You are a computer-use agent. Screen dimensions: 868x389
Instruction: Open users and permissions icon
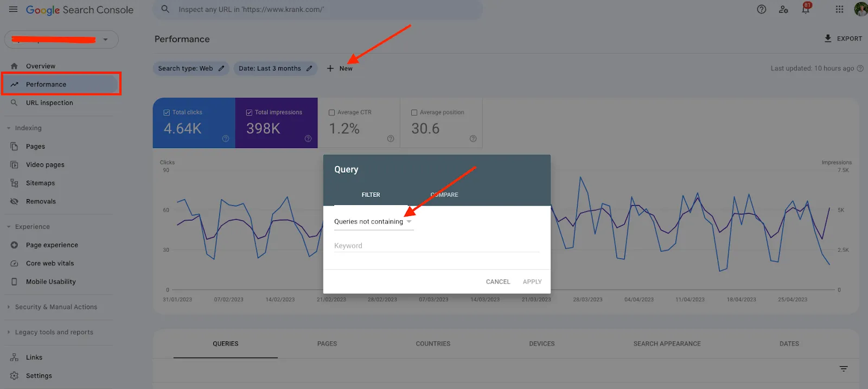click(x=783, y=9)
